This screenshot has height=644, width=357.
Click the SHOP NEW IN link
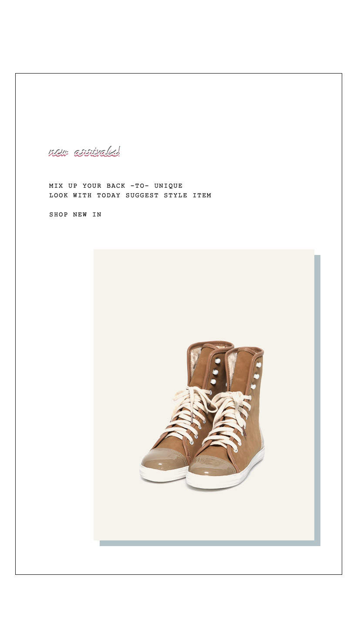[75, 215]
